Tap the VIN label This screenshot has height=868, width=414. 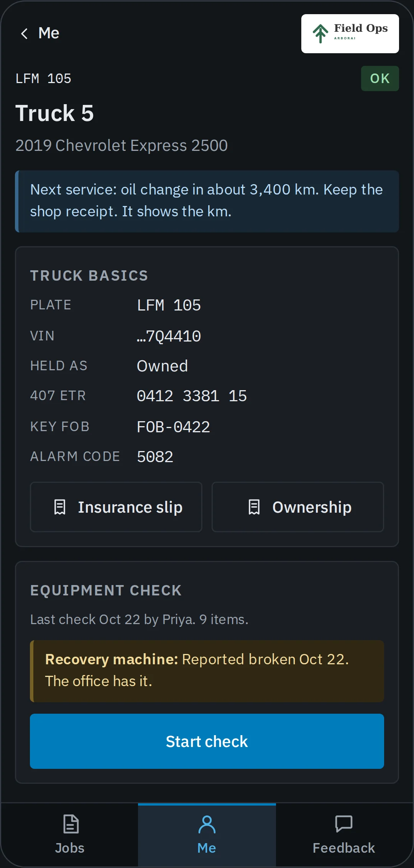tap(42, 336)
